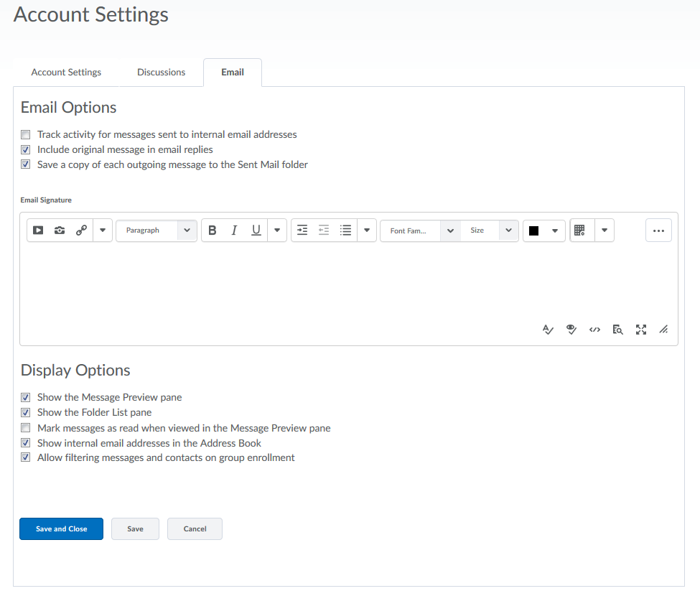Expand the Font Family dropdown

click(421, 231)
